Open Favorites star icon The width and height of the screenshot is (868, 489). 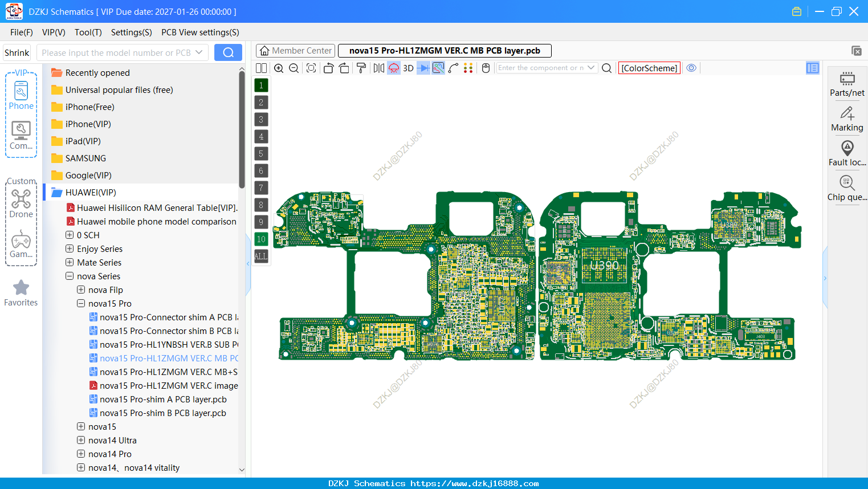(21, 293)
